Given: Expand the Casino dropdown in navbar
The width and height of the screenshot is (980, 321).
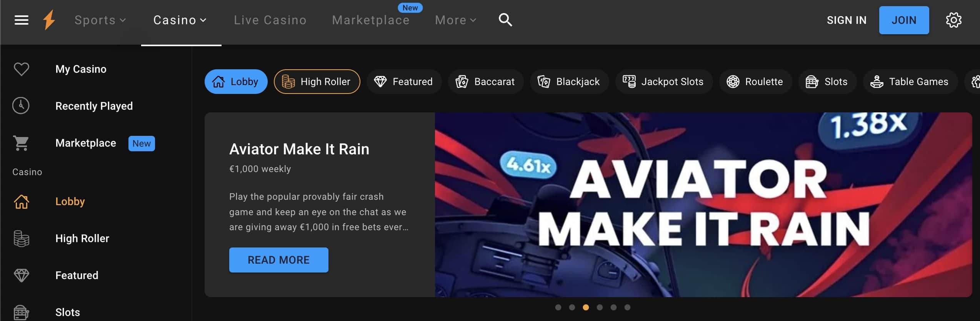Looking at the screenshot, I should pyautogui.click(x=180, y=20).
